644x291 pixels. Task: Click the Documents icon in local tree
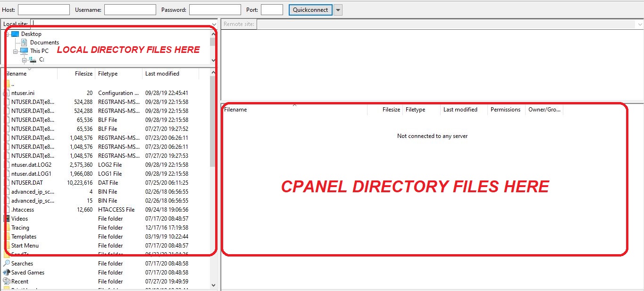pyautogui.click(x=25, y=43)
